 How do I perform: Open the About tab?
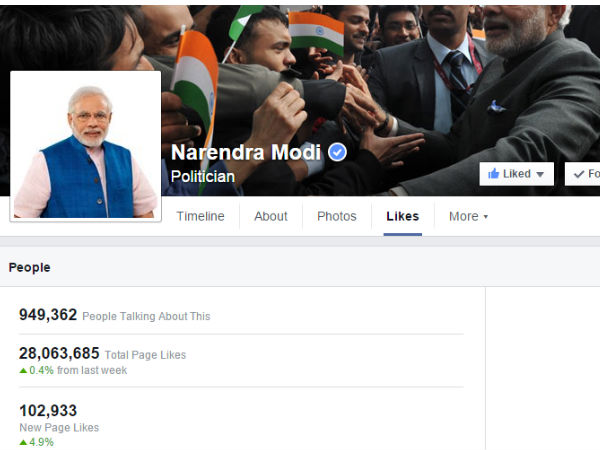coord(271,217)
